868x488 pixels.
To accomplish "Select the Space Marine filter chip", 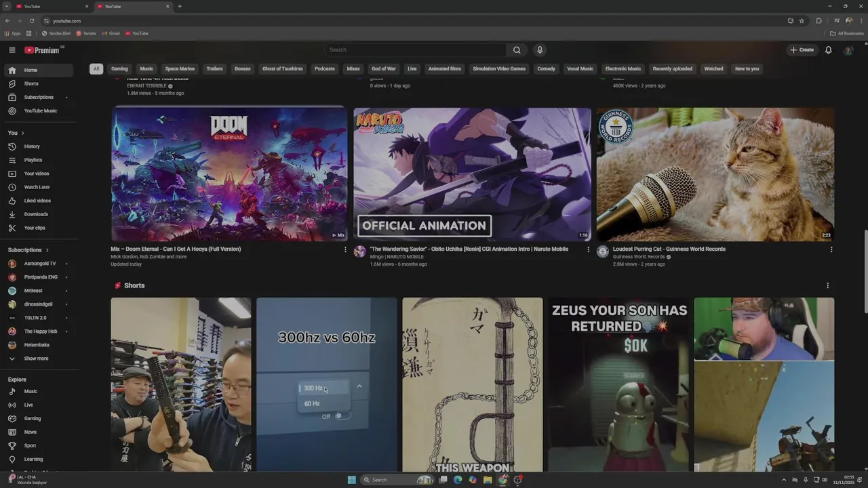I will (180, 68).
